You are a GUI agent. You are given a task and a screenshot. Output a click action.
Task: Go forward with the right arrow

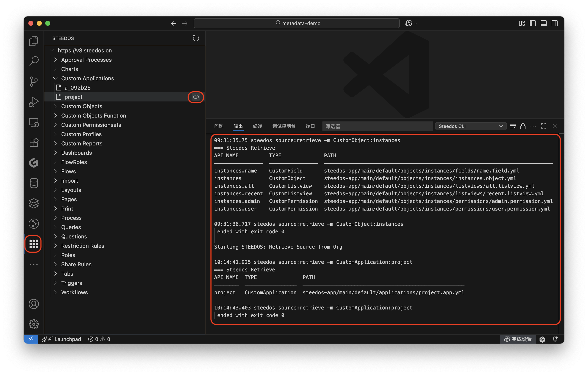tap(185, 23)
